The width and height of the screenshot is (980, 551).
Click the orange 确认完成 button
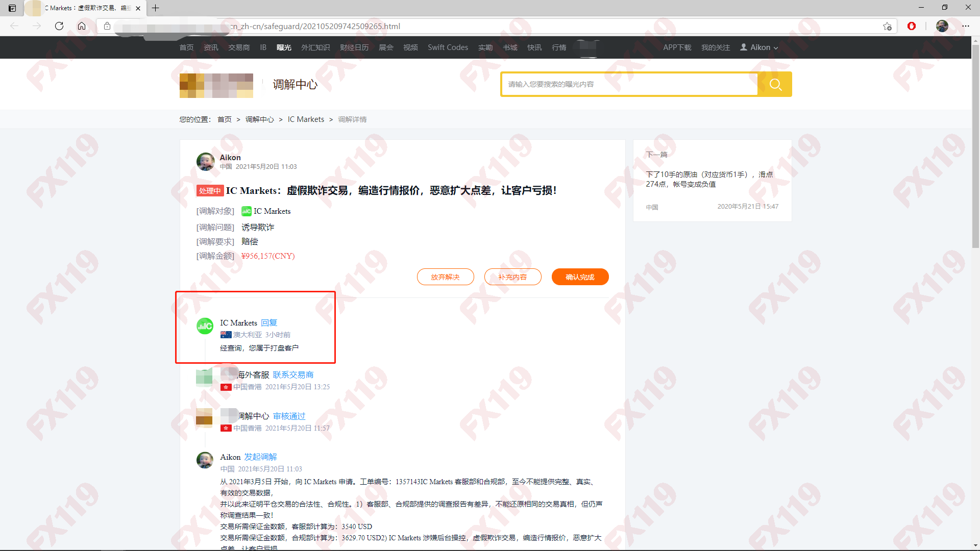click(580, 277)
